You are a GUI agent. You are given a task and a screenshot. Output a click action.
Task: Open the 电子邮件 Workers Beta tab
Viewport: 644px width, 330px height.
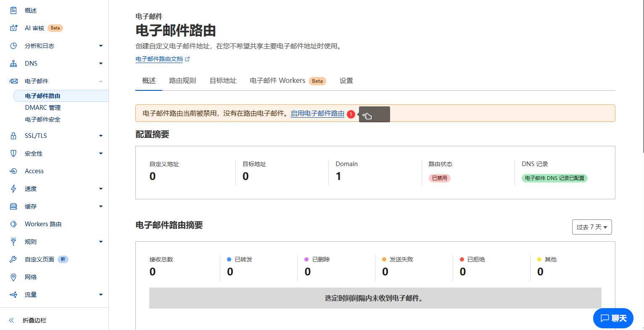pos(277,81)
